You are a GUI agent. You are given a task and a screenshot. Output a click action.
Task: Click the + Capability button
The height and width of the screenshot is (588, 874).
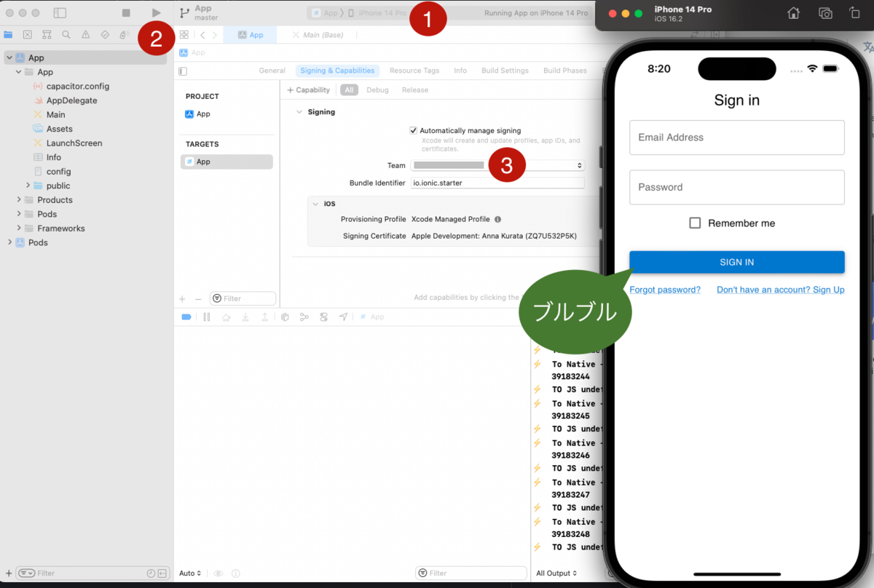309,90
